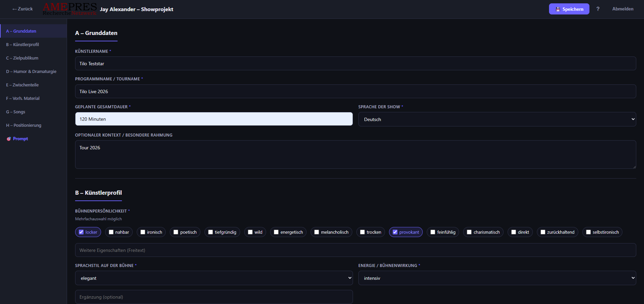Click the dartboard icon beside Prompt
Viewport: 644px width, 304px height.
tap(9, 139)
